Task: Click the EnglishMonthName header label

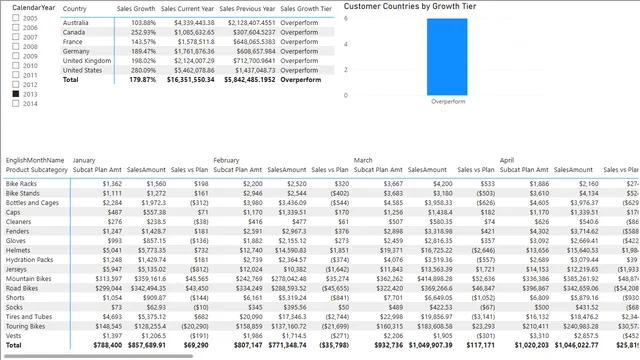Action: (x=35, y=160)
